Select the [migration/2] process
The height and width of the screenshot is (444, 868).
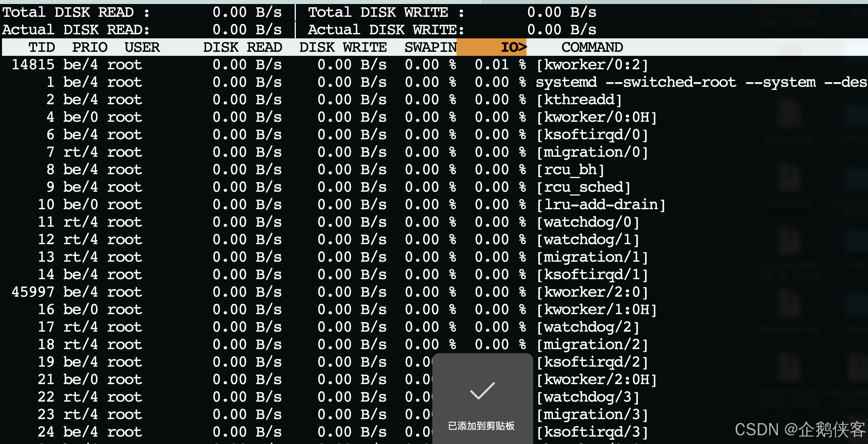[x=592, y=345]
